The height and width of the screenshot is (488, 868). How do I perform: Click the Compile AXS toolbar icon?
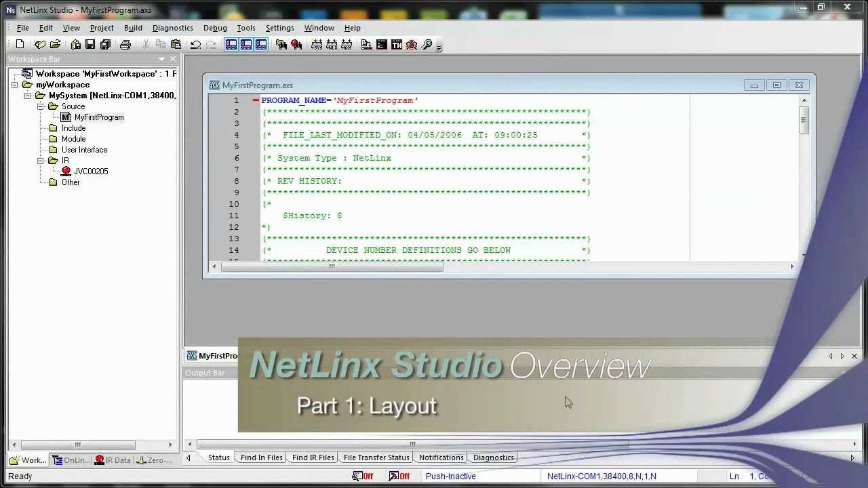(x=347, y=45)
